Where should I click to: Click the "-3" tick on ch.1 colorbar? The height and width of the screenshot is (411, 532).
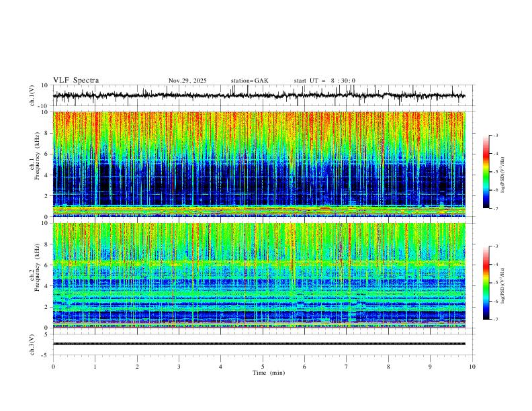496,135
